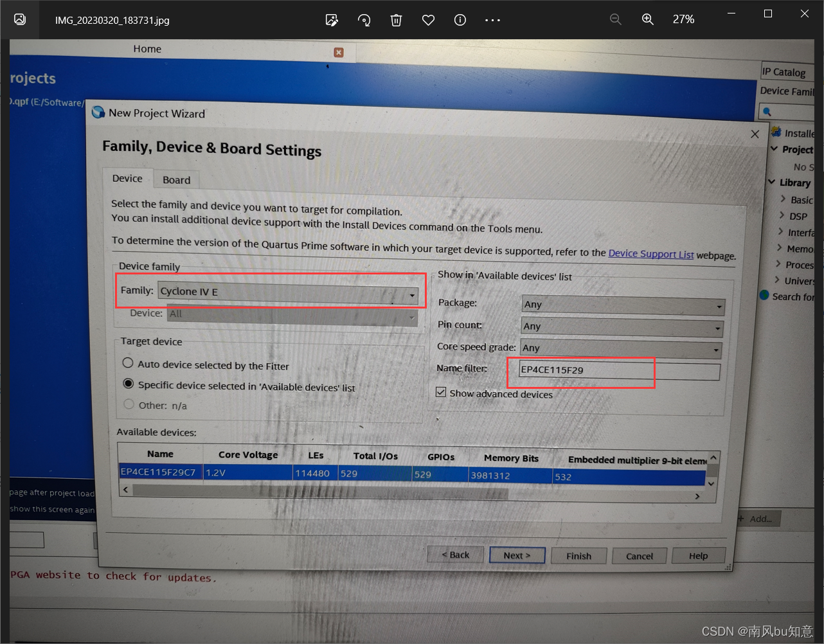The image size is (824, 644).
Task: Click the Search for Partner IP globe icon
Action: [764, 296]
